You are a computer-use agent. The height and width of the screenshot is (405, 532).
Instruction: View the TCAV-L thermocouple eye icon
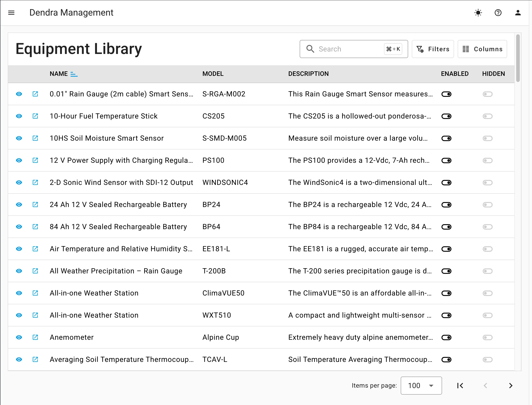click(19, 359)
